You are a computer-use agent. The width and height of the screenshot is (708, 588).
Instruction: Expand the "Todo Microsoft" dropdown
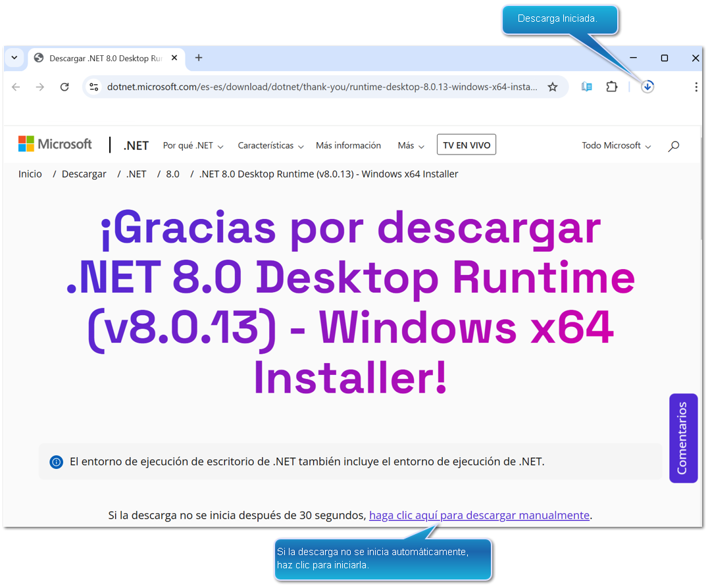(x=615, y=145)
